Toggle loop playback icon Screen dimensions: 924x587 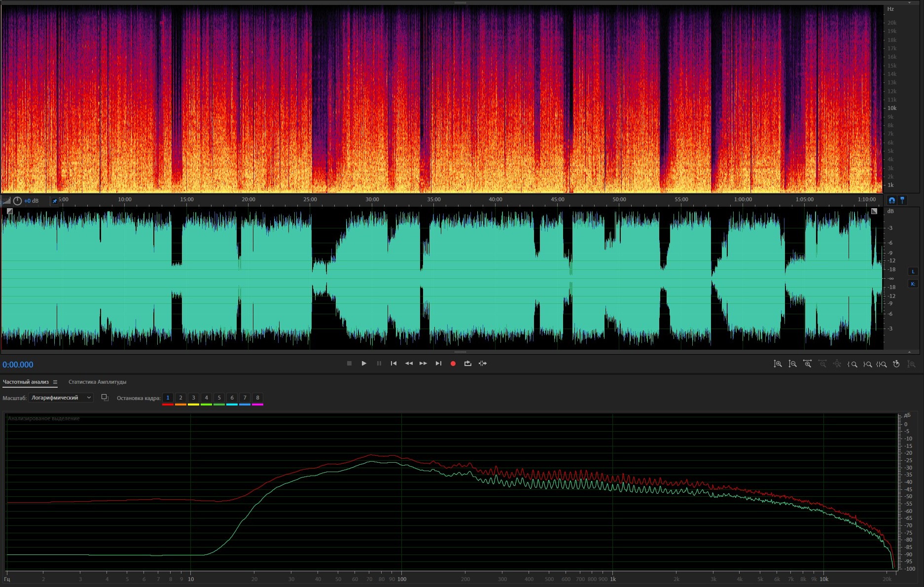467,364
